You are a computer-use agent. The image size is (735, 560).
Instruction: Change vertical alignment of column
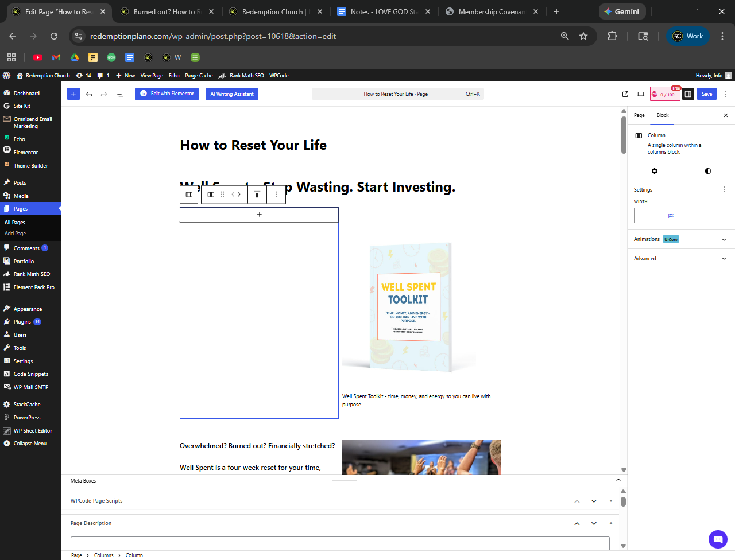coord(257,195)
